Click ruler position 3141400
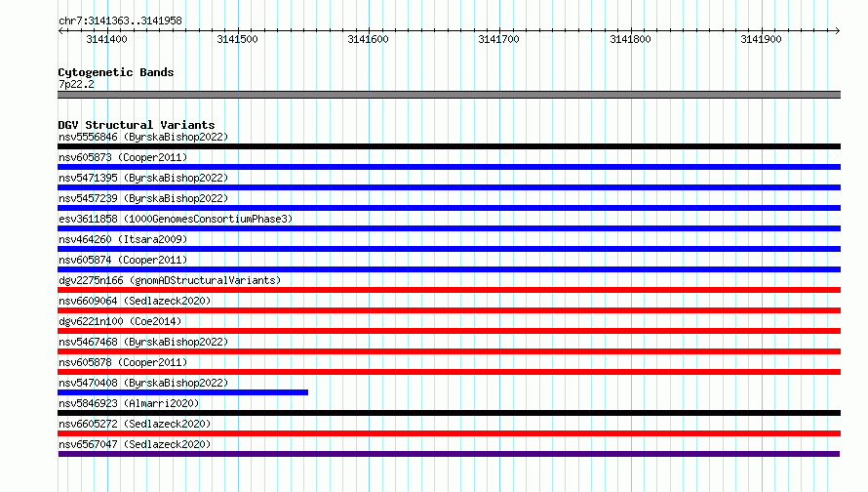 107,39
